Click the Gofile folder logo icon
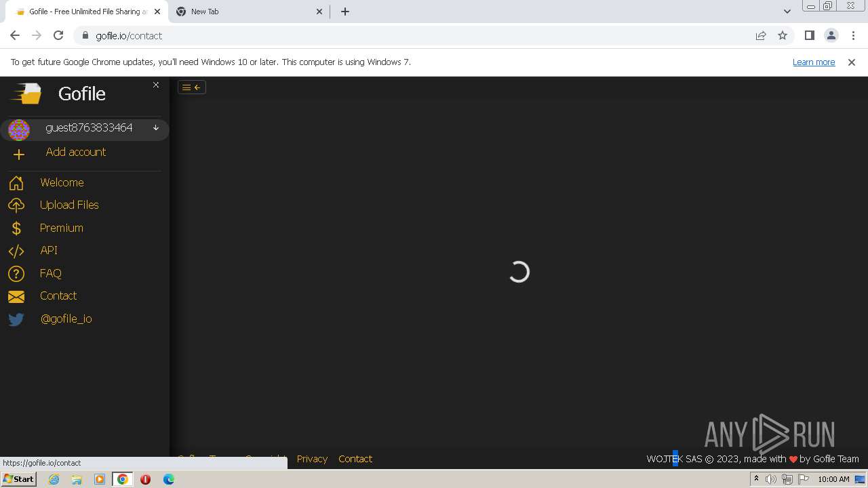The height and width of the screenshot is (488, 868). 26,94
